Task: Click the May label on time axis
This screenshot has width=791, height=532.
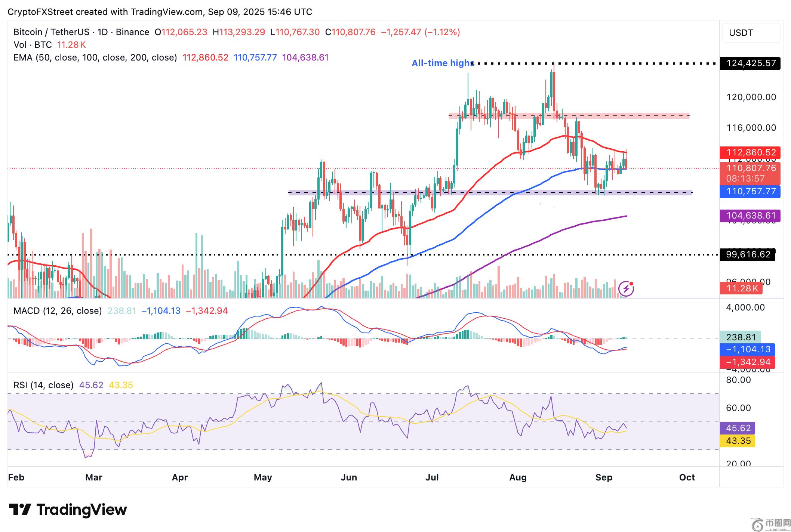Action: coord(263,477)
